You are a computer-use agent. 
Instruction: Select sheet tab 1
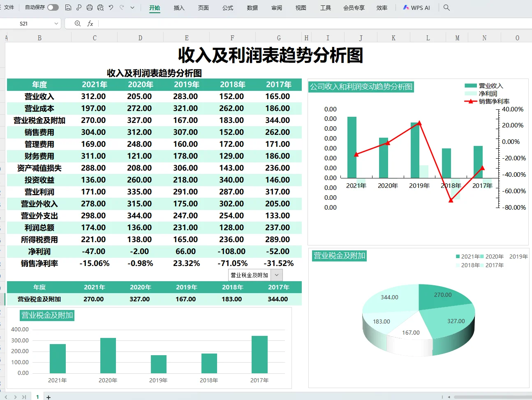(x=37, y=397)
